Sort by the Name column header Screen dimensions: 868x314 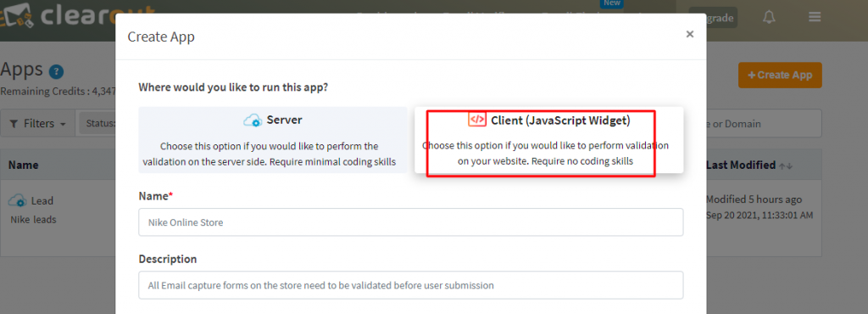(x=23, y=165)
